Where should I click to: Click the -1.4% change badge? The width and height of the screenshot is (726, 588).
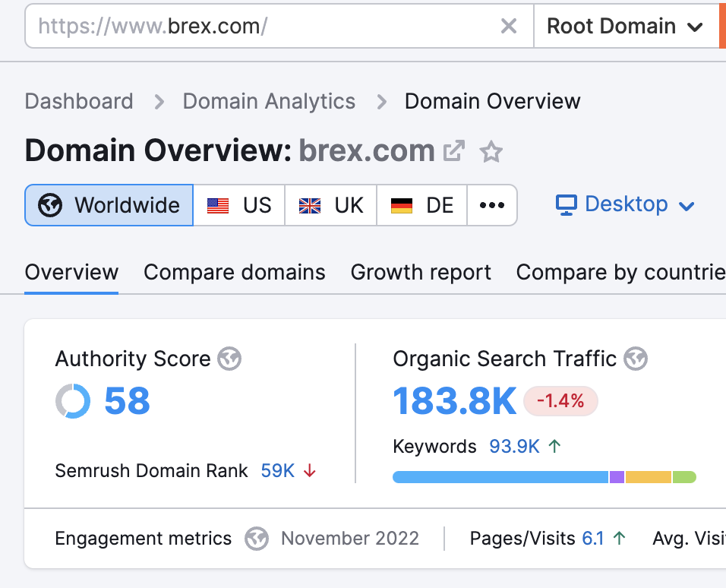click(560, 401)
